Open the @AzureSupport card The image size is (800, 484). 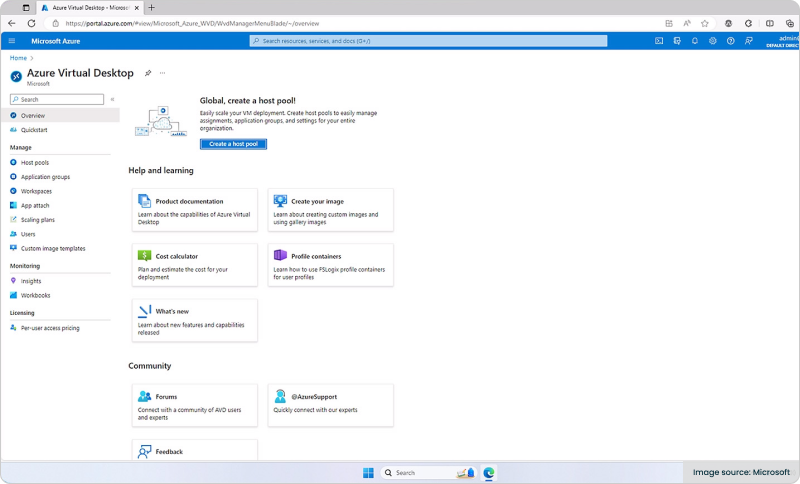(331, 405)
